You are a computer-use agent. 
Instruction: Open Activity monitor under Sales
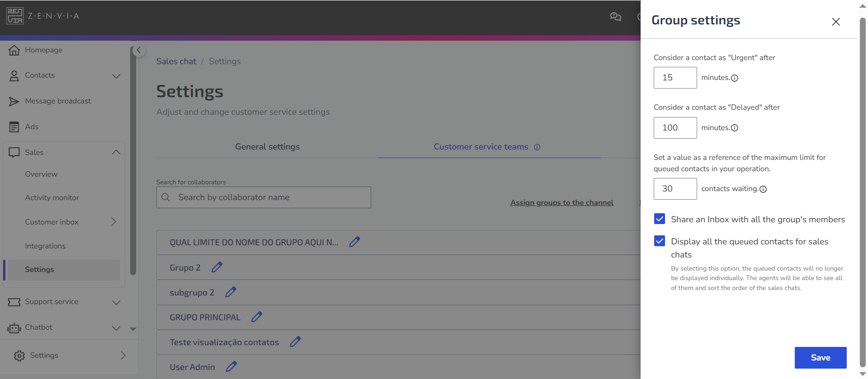(x=52, y=198)
